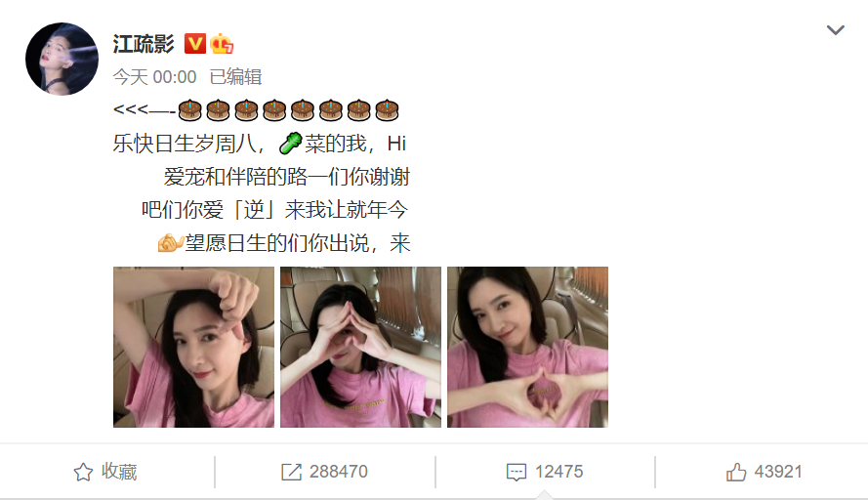This screenshot has width=868, height=500.
Task: Open the 江疏影 username profile link
Action: (144, 44)
